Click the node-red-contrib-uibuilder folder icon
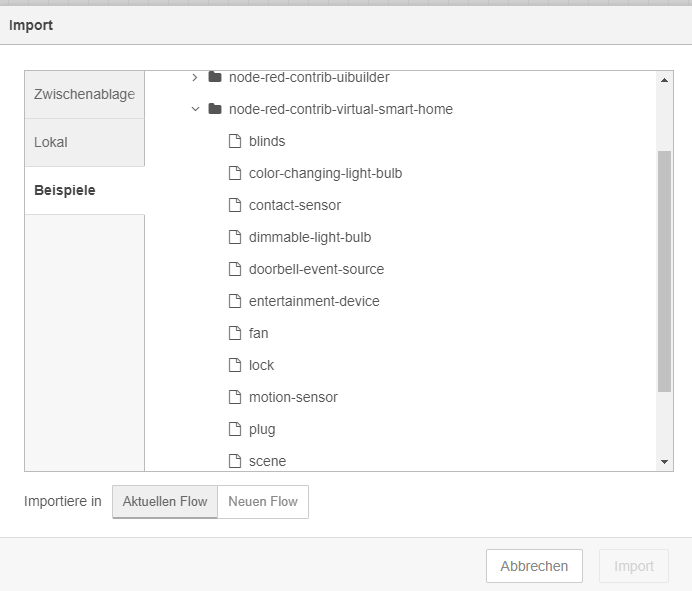This screenshot has width=692, height=591. 214,77
